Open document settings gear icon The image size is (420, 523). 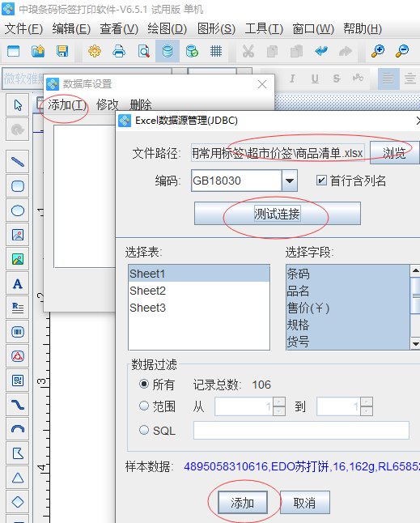coord(95,51)
